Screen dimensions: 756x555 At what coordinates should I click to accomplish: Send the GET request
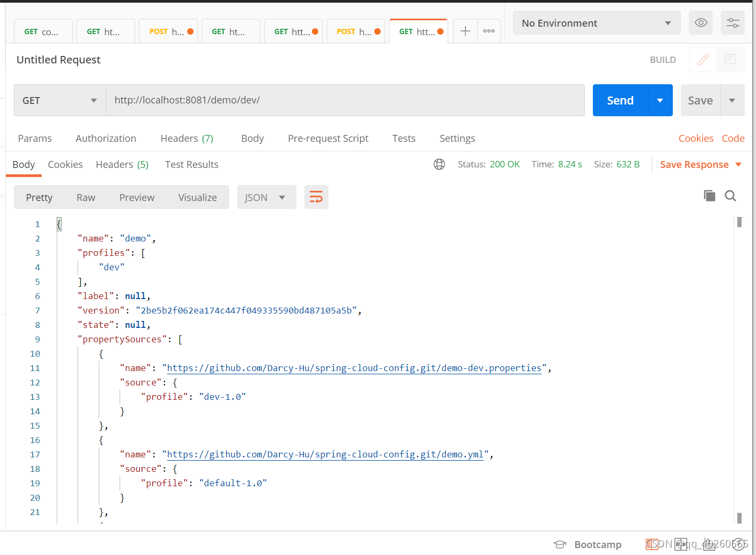click(x=621, y=100)
